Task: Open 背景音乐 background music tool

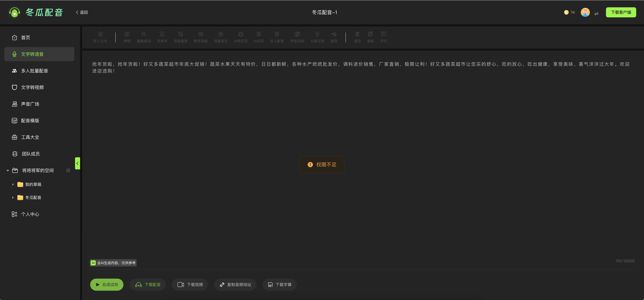Action: [221, 34]
